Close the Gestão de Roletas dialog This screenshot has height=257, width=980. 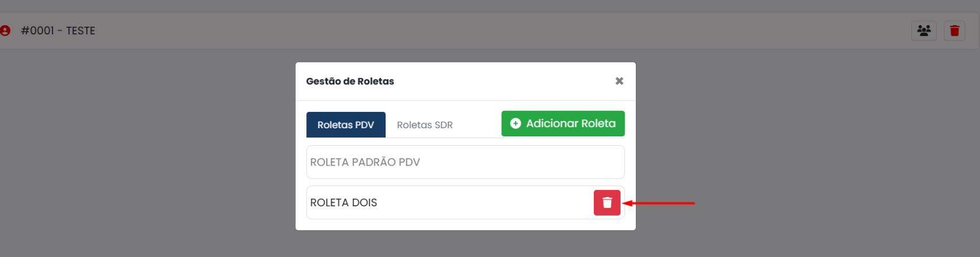[x=619, y=81]
